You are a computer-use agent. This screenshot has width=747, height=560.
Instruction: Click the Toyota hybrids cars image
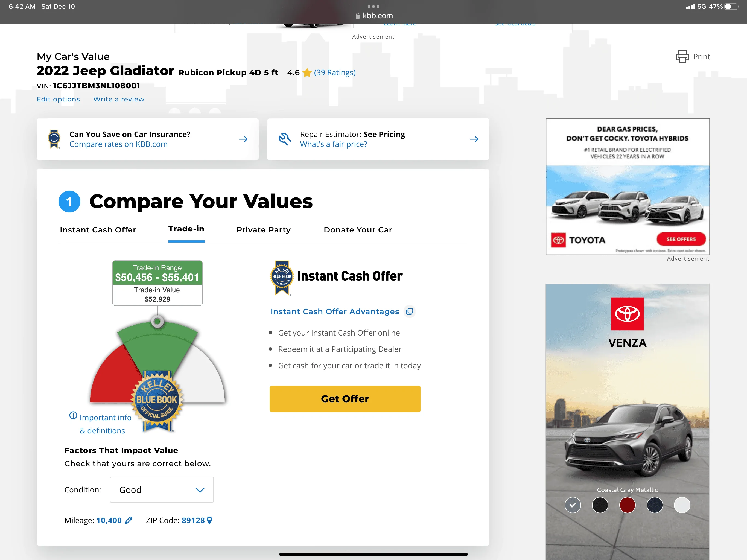point(628,207)
